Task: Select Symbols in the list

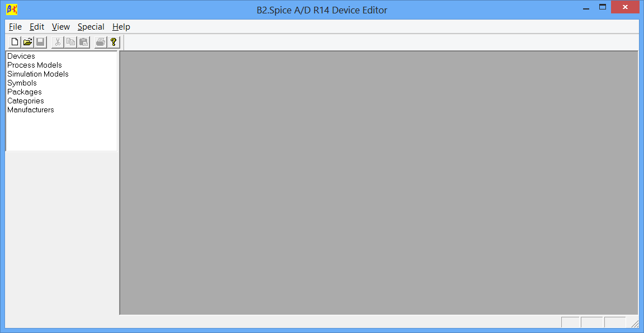Action: [x=22, y=83]
